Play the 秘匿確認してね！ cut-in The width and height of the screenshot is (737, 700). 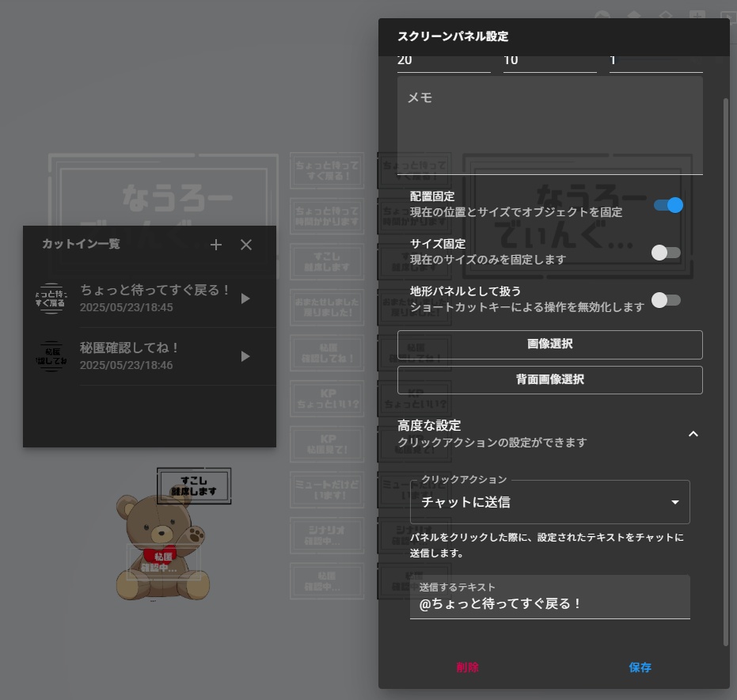[245, 356]
